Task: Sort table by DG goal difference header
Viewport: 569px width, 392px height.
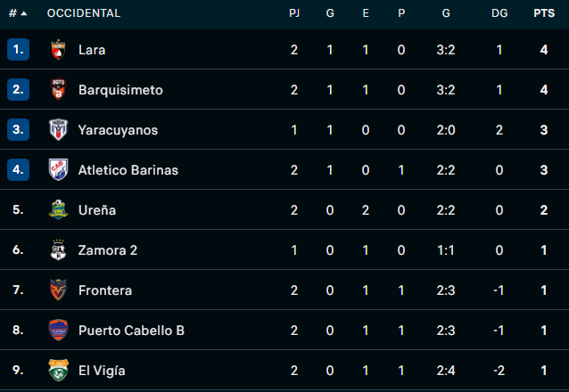Action: coord(499,13)
